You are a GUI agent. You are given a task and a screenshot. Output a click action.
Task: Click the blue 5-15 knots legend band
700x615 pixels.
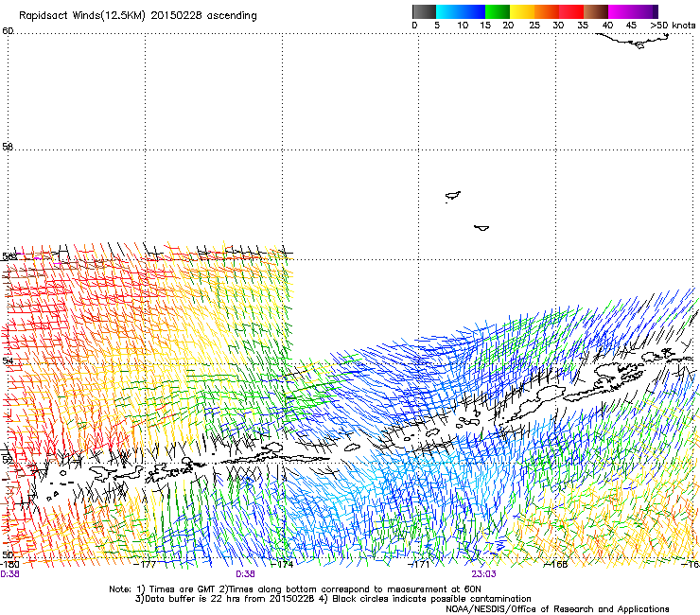coord(461,11)
